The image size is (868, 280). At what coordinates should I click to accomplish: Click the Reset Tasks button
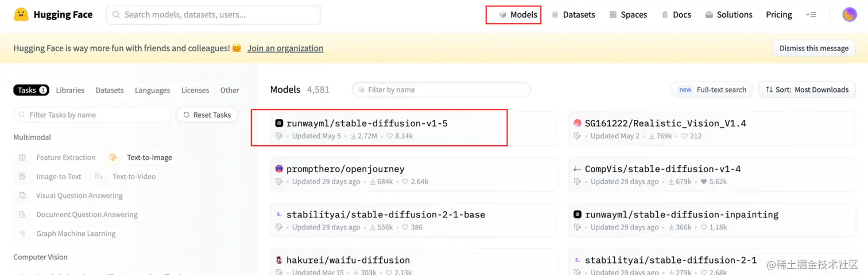(x=207, y=115)
